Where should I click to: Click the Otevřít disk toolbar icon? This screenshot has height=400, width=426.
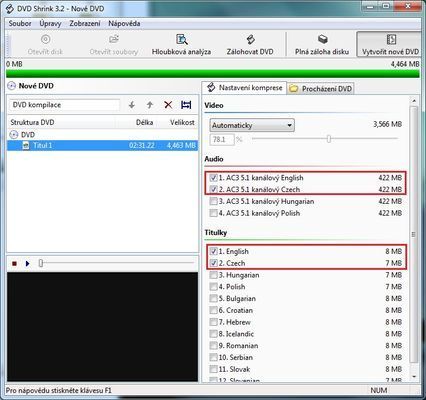click(x=45, y=39)
